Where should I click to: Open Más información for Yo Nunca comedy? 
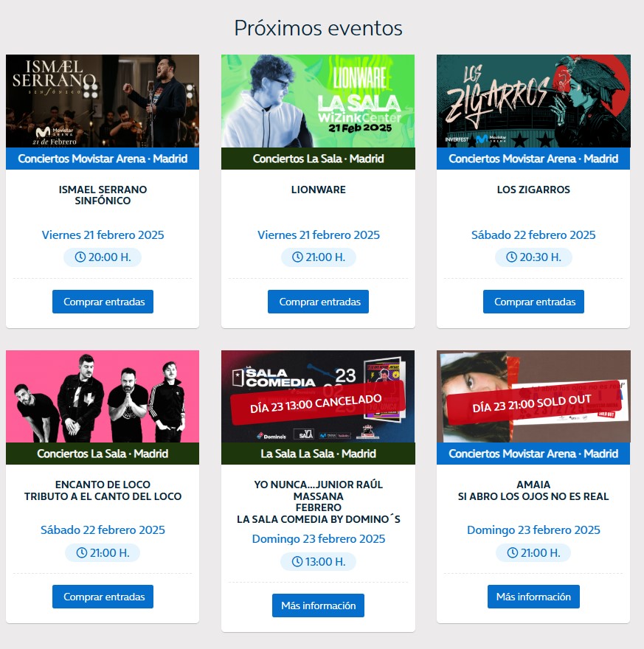tap(318, 605)
